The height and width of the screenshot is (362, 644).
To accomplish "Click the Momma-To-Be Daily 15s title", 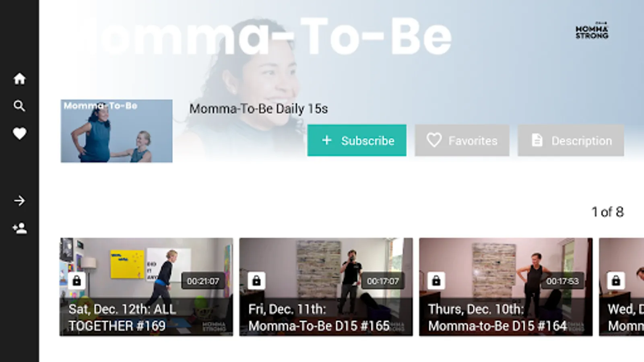I will click(x=258, y=109).
